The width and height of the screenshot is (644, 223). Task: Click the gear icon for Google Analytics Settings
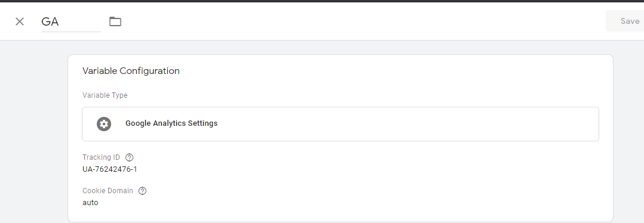104,124
